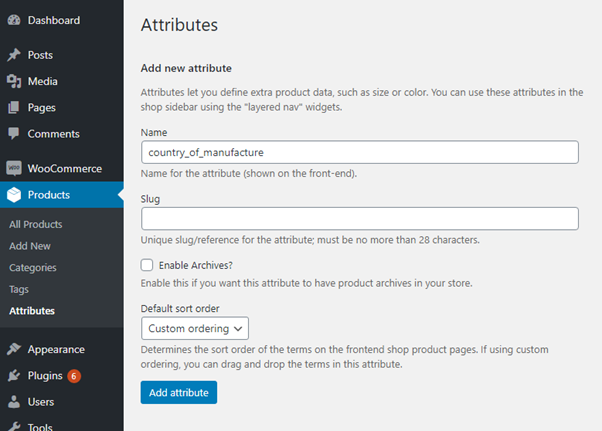Image resolution: width=602 pixels, height=431 pixels.
Task: Click the Products box icon
Action: pos(14,195)
